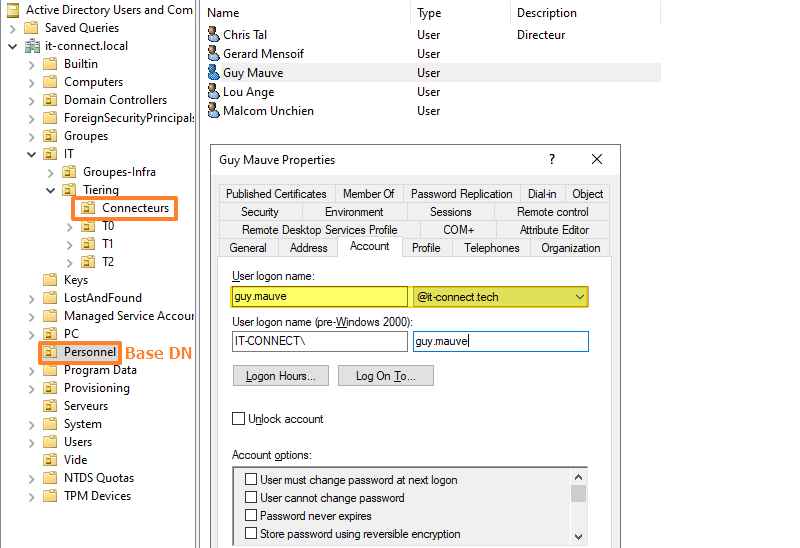Click the T0 OU icon
The width and height of the screenshot is (800, 548).
(x=88, y=226)
